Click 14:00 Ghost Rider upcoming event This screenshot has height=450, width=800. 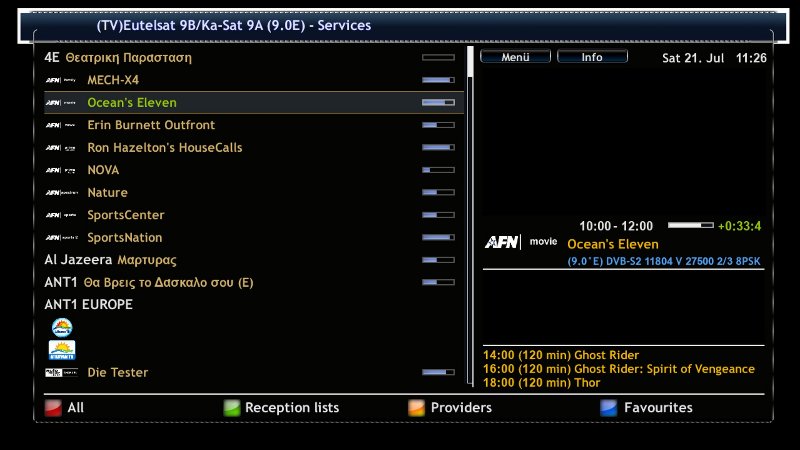[561, 355]
